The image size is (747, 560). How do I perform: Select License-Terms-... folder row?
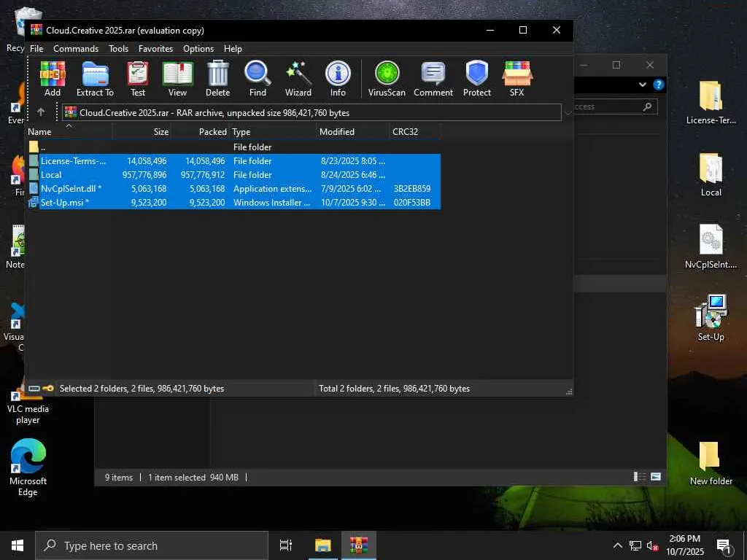233,161
